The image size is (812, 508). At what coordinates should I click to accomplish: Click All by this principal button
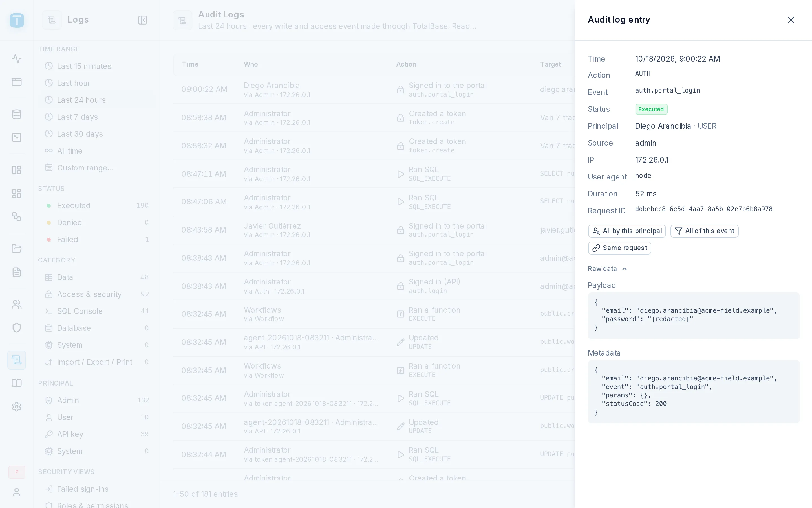[627, 231]
